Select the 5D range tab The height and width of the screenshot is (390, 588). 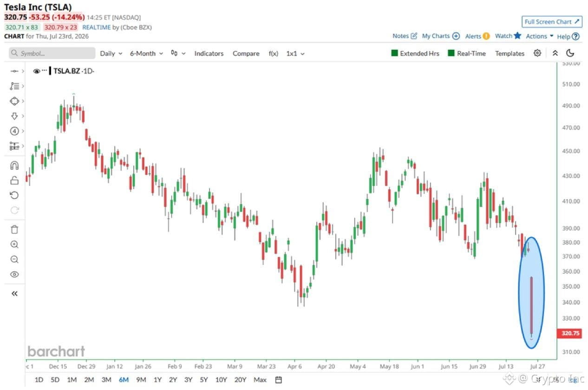(x=55, y=380)
